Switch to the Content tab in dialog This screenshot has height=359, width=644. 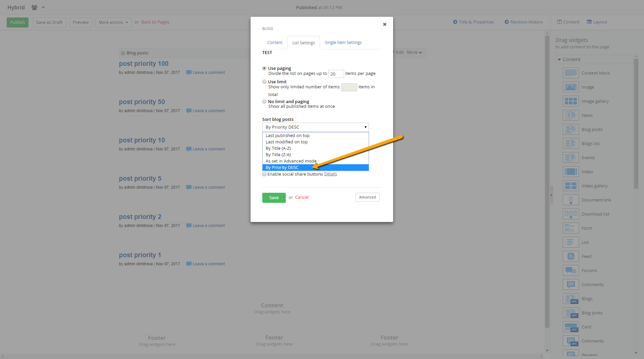[x=275, y=43]
